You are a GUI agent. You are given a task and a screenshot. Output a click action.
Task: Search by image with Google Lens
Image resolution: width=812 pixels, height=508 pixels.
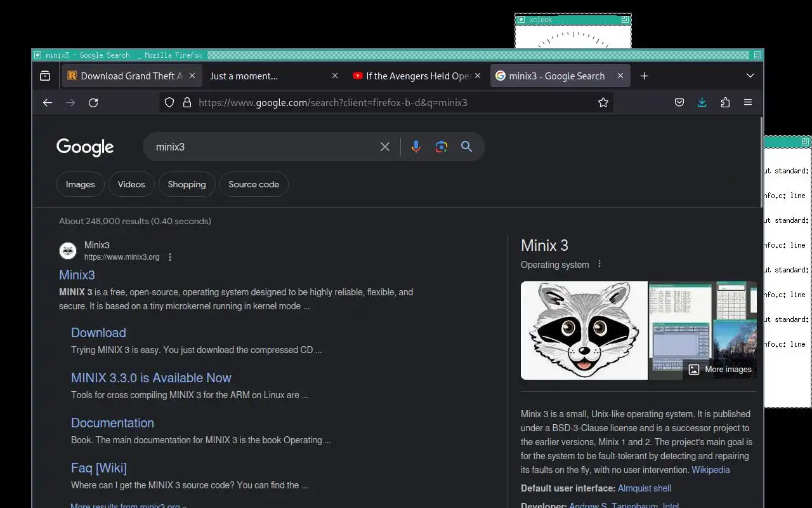pyautogui.click(x=442, y=147)
